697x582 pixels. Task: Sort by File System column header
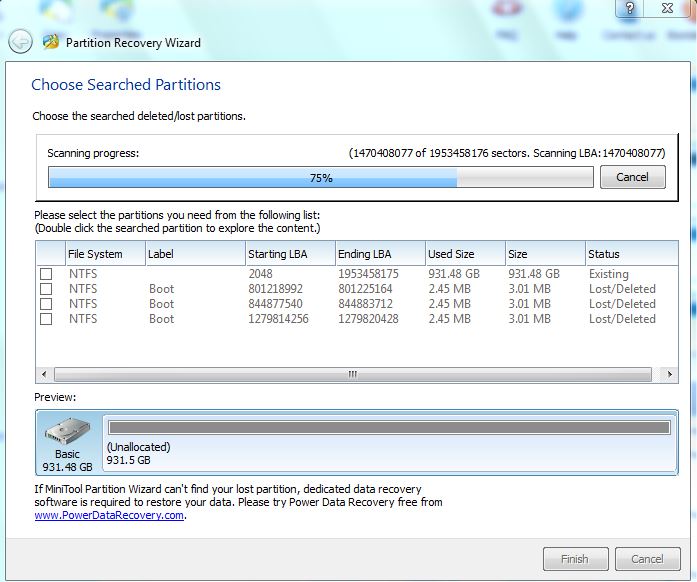(x=105, y=254)
